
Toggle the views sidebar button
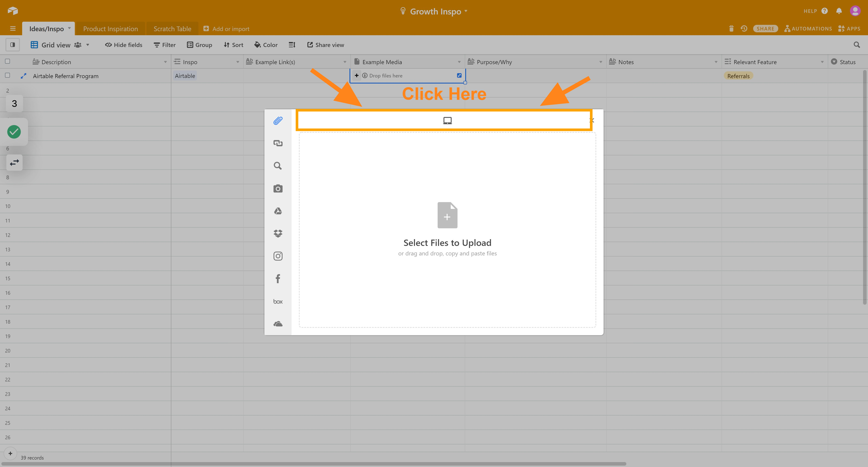pyautogui.click(x=12, y=45)
